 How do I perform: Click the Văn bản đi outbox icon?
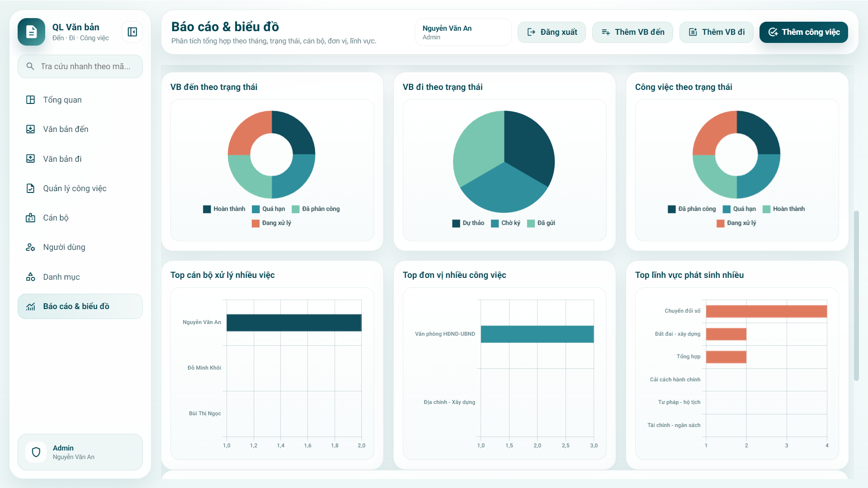[30, 159]
